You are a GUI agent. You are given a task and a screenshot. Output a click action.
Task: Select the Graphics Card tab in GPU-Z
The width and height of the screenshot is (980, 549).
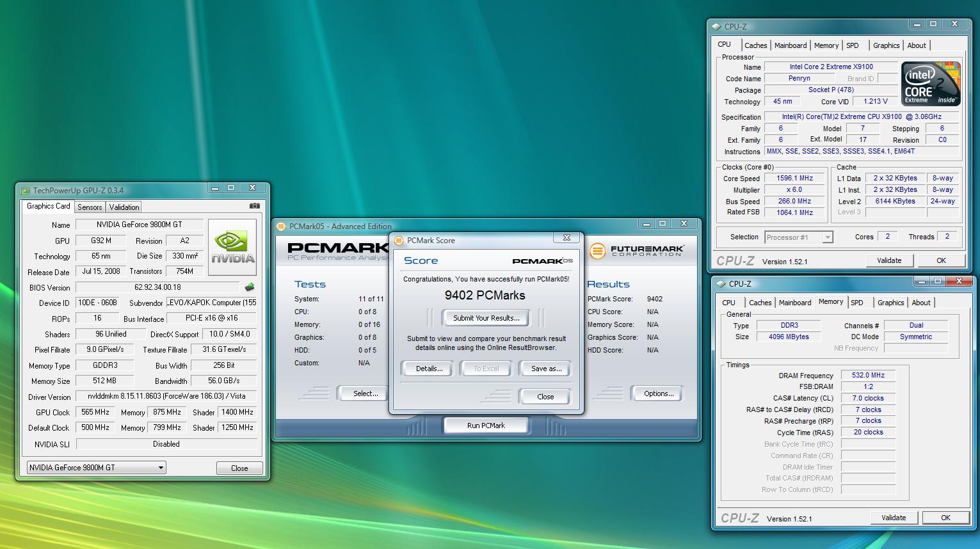pyautogui.click(x=48, y=206)
